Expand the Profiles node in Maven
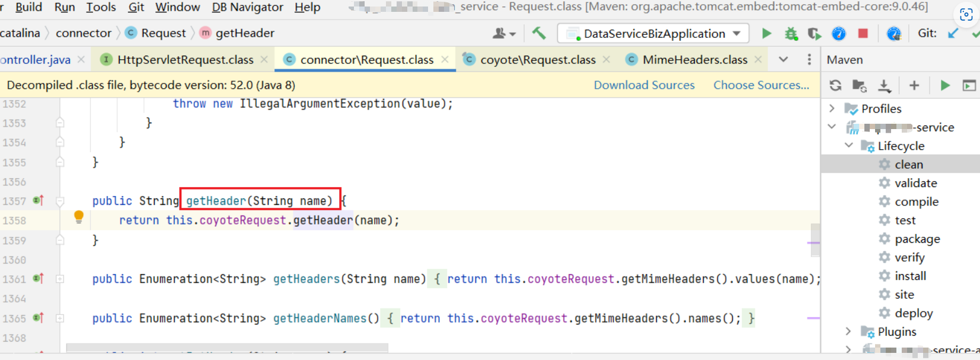The image size is (980, 360). (832, 108)
